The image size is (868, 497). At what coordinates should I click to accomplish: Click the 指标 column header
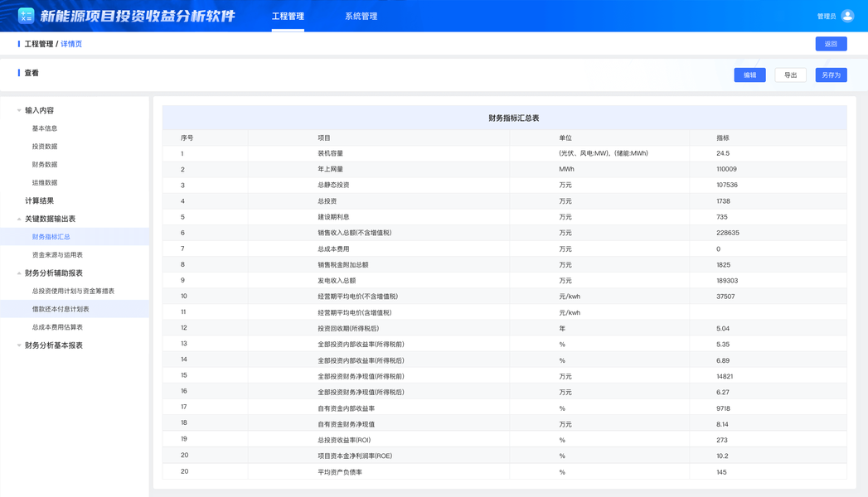[723, 138]
